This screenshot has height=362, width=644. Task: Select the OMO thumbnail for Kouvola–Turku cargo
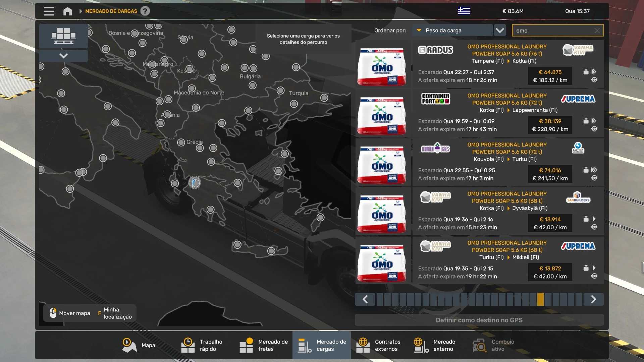click(382, 165)
